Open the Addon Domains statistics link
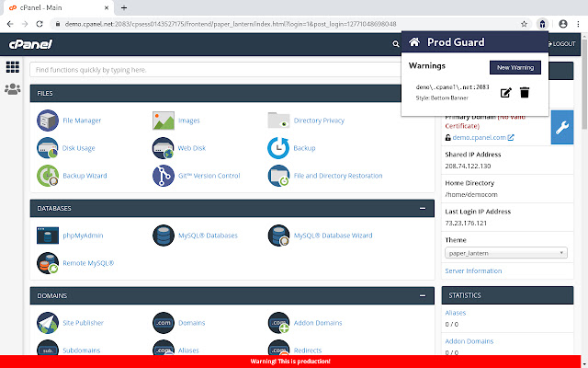The height and width of the screenshot is (368, 588). coord(469,341)
